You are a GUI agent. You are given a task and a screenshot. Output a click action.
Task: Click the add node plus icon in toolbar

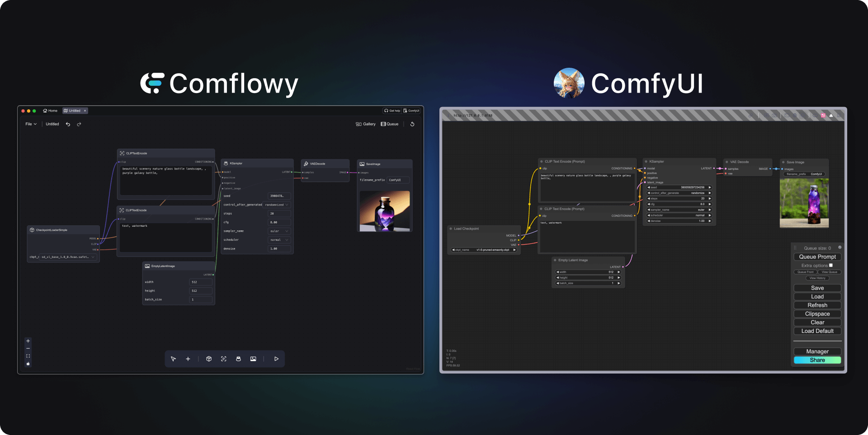[188, 359]
